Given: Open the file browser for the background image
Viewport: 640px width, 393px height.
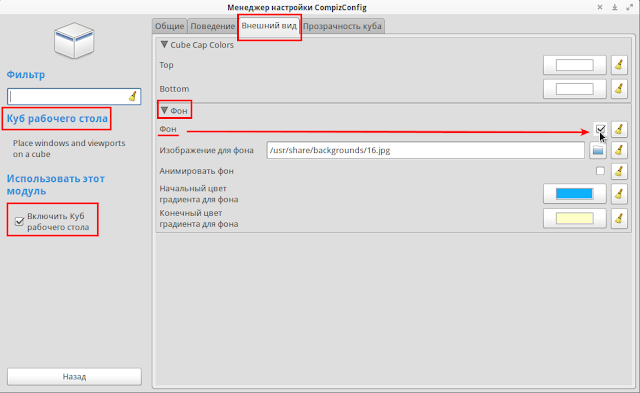Looking at the screenshot, I should [598, 150].
